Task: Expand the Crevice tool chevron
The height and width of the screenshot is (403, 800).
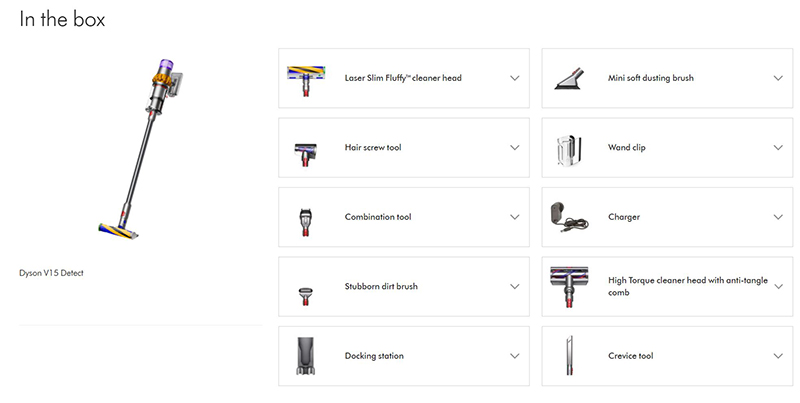Action: (x=778, y=356)
